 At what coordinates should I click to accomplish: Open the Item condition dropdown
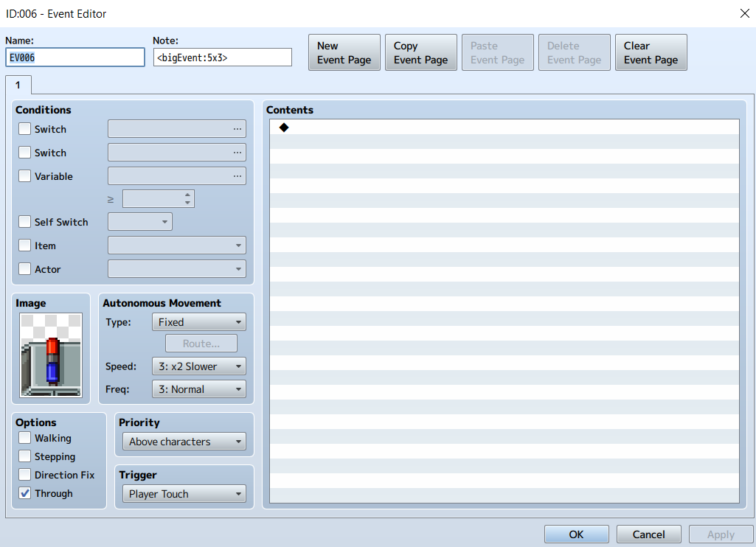click(177, 245)
